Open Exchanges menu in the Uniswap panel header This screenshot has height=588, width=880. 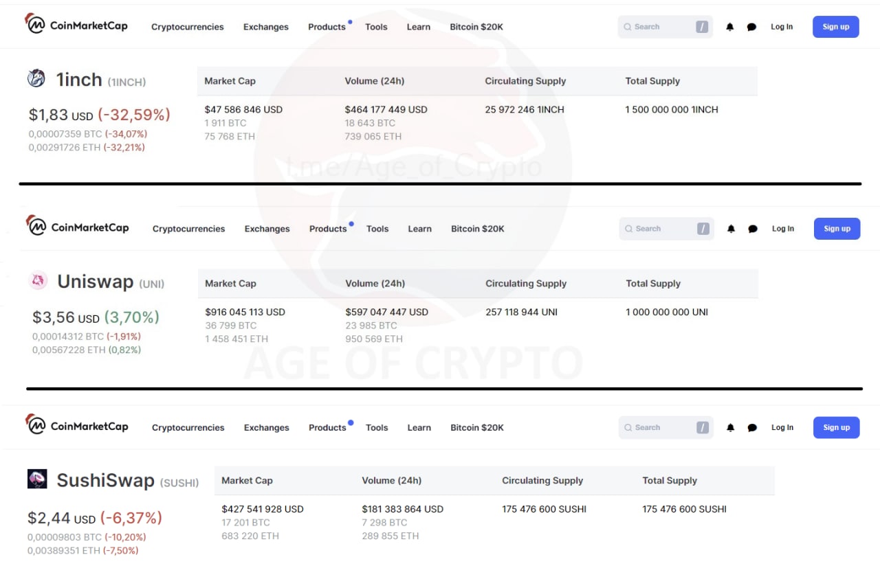point(267,229)
